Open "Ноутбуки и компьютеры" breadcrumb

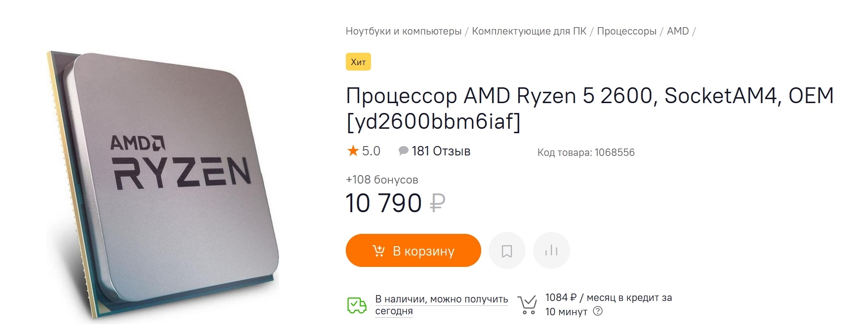click(403, 31)
